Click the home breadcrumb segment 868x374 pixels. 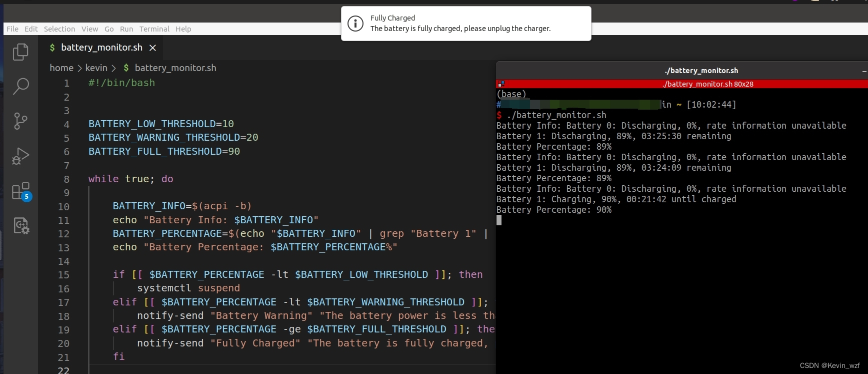pyautogui.click(x=61, y=68)
